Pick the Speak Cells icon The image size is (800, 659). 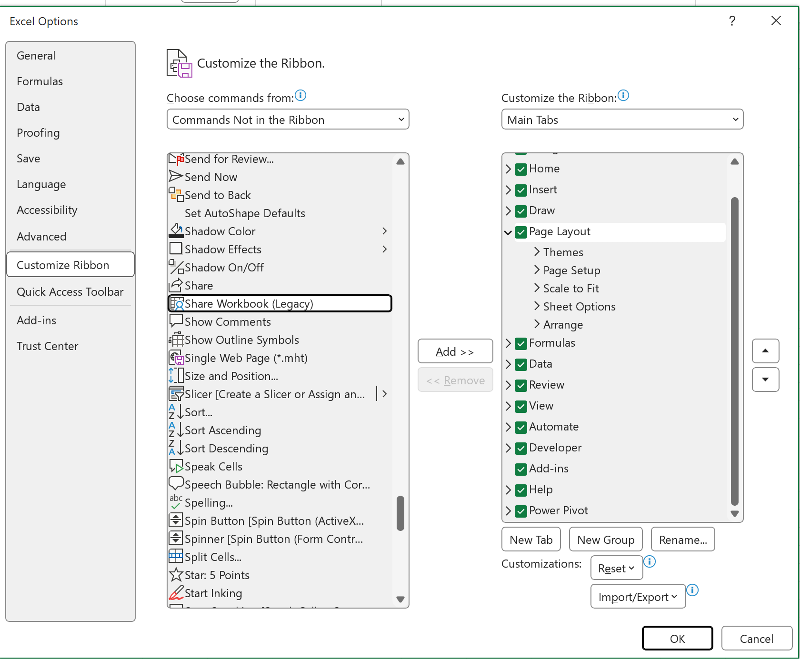(x=176, y=466)
